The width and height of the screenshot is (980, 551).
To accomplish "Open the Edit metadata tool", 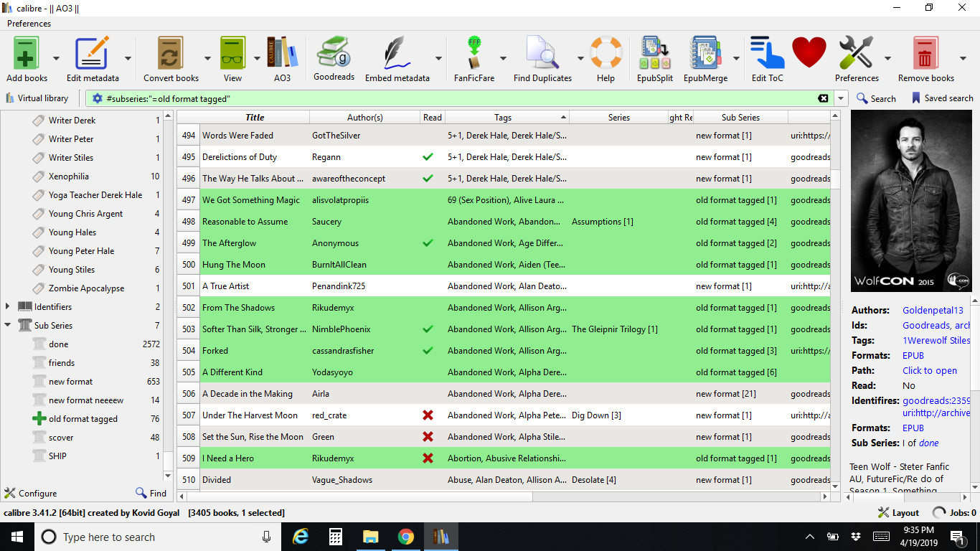I will 93,55.
